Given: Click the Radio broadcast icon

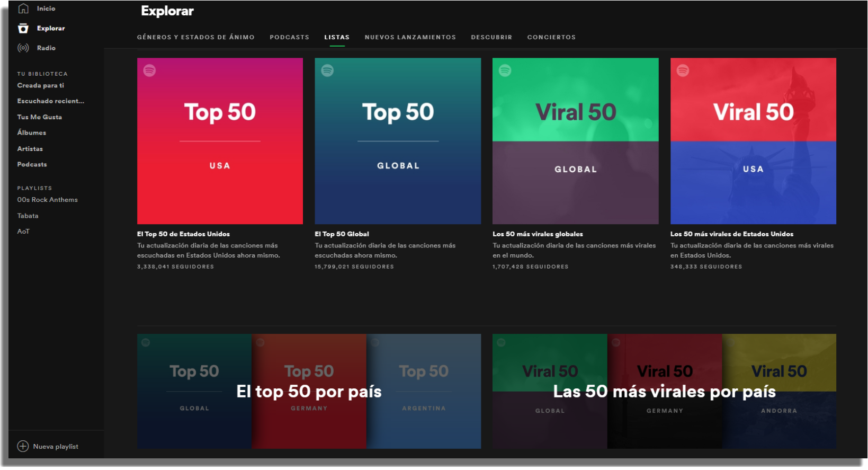Looking at the screenshot, I should (23, 48).
